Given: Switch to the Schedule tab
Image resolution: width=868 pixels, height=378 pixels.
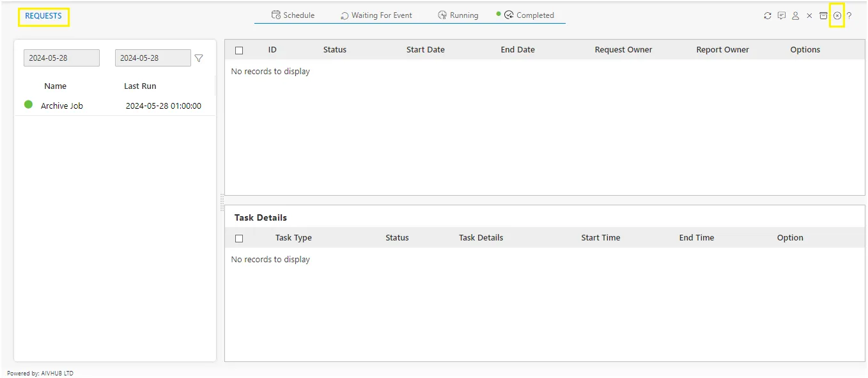Looking at the screenshot, I should tap(293, 15).
